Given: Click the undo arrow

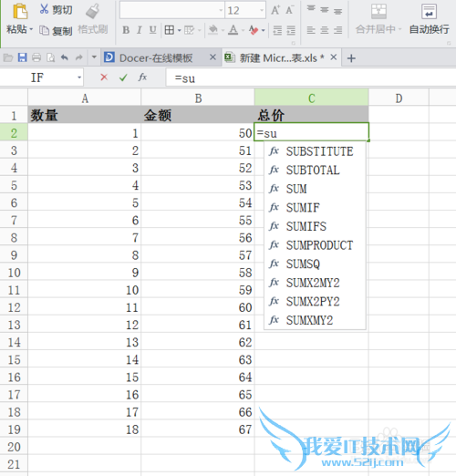Looking at the screenshot, I should coord(65,57).
